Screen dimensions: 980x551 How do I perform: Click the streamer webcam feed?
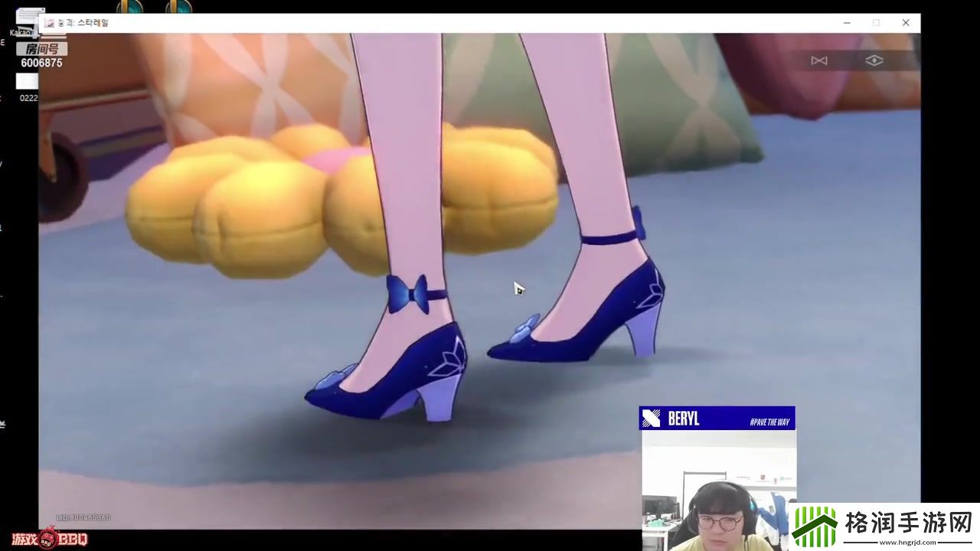coord(716,490)
